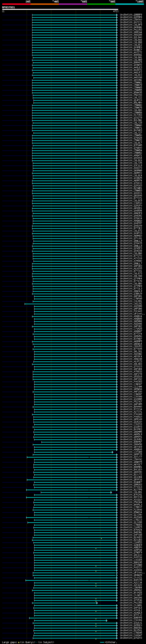Select the UniRef100_B9A9Q1 label
Image resolution: width=146 pixels, height=644 pixels.
click(131, 55)
